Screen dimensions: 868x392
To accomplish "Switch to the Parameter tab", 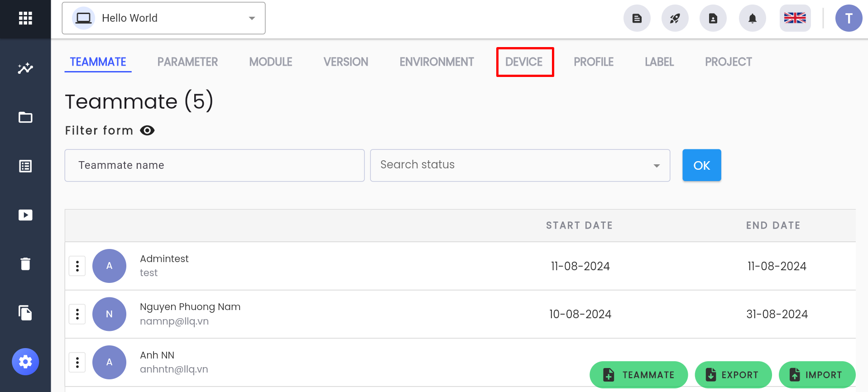I will pos(187,62).
